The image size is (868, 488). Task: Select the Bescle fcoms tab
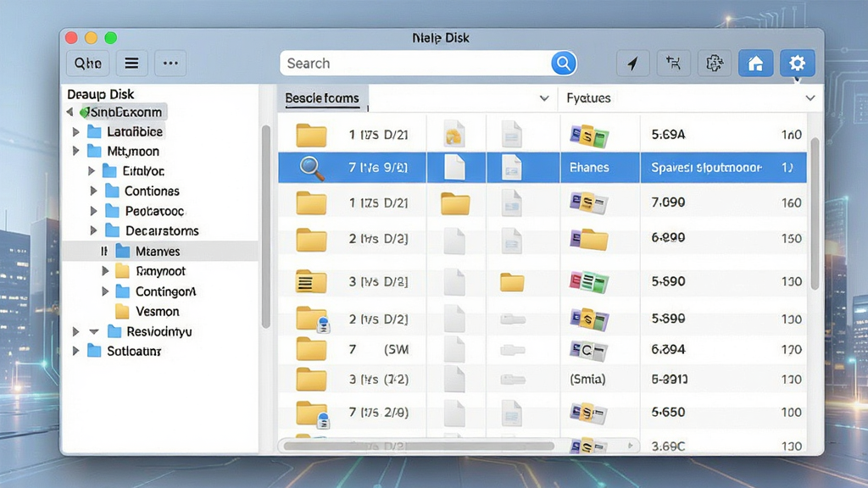tap(322, 98)
